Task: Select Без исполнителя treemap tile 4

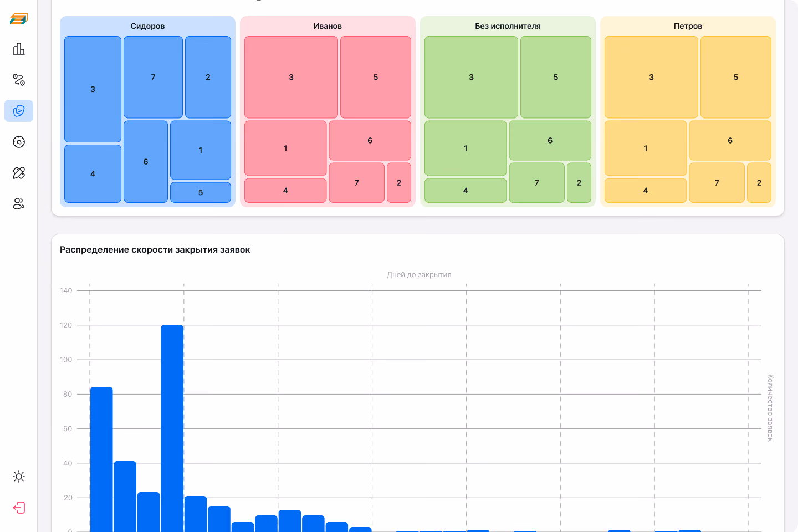Action: [465, 190]
